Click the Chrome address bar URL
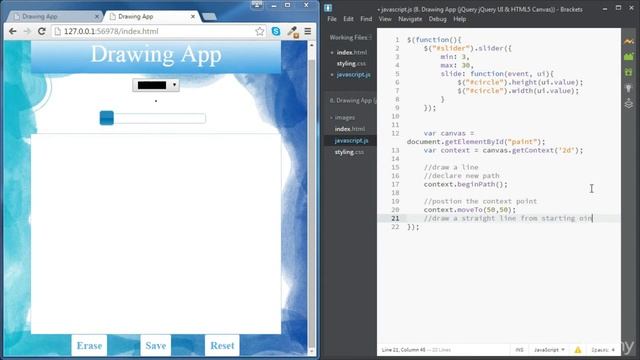 click(x=111, y=31)
